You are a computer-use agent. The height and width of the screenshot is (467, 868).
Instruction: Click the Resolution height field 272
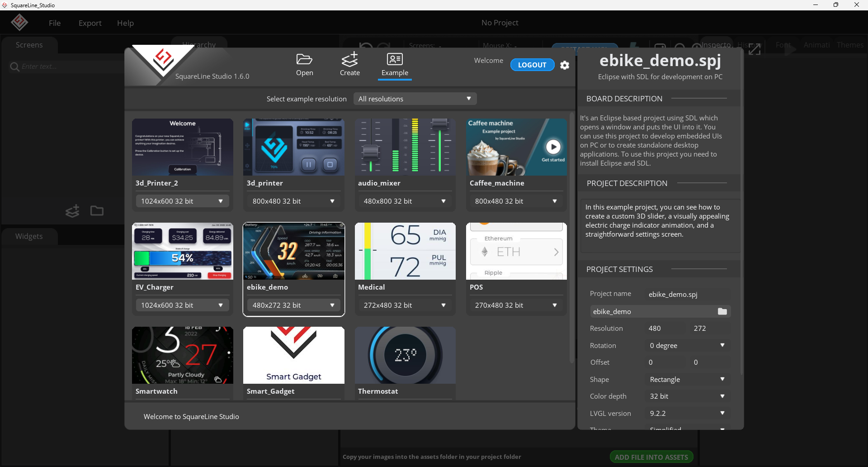click(711, 329)
